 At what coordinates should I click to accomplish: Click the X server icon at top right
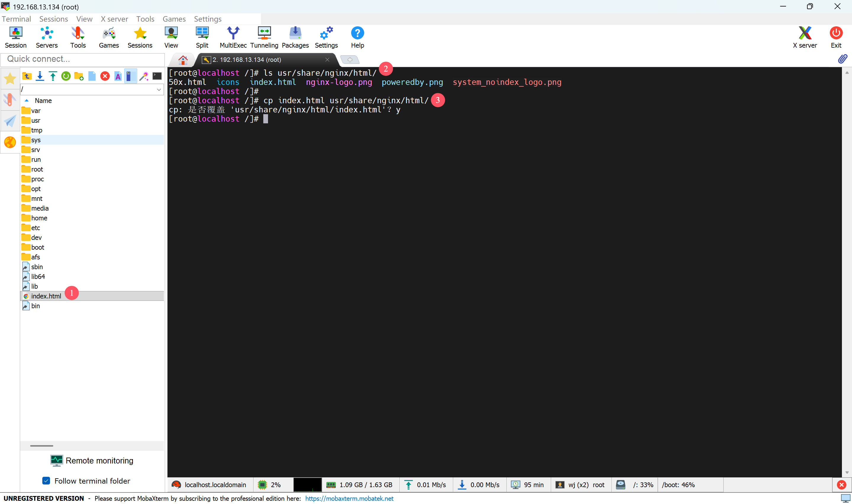point(805,37)
